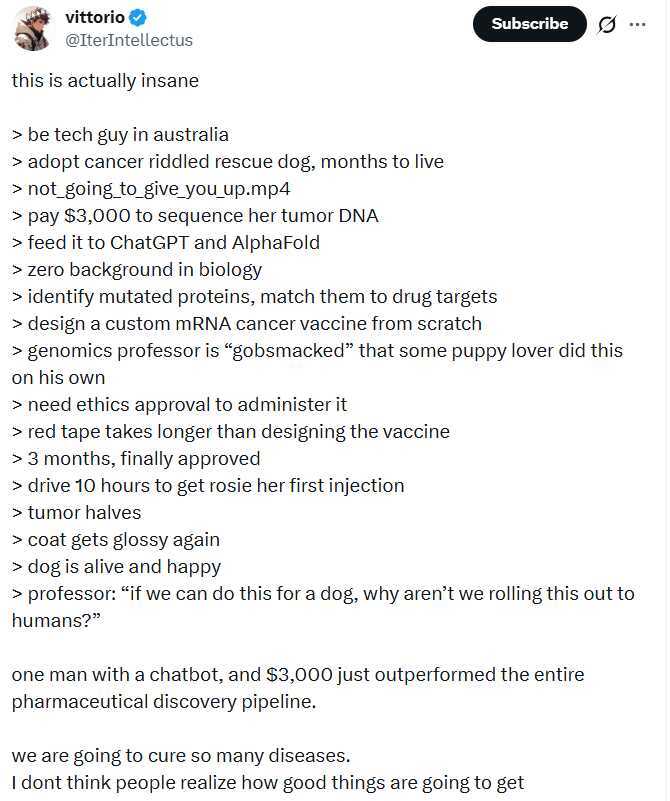Screen dimensions: 670x801
Task: Open the three-dot more options menu
Action: click(x=638, y=25)
